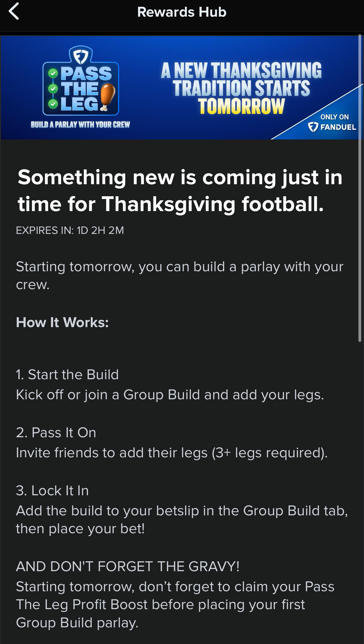Open the Thanksgiving Tradition banner headline
The width and height of the screenshot is (364, 644).
tap(241, 79)
